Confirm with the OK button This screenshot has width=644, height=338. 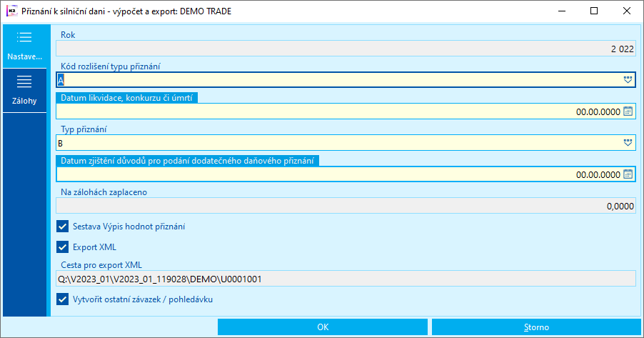click(x=323, y=327)
